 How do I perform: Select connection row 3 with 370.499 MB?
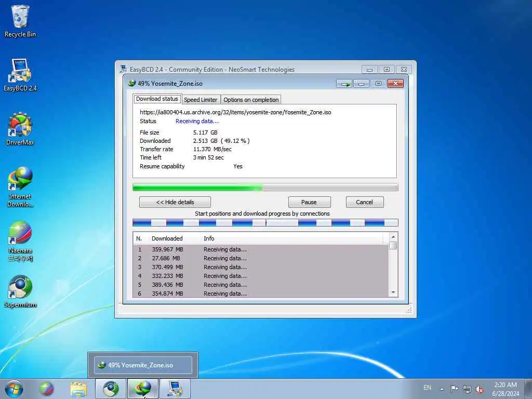pyautogui.click(x=261, y=267)
